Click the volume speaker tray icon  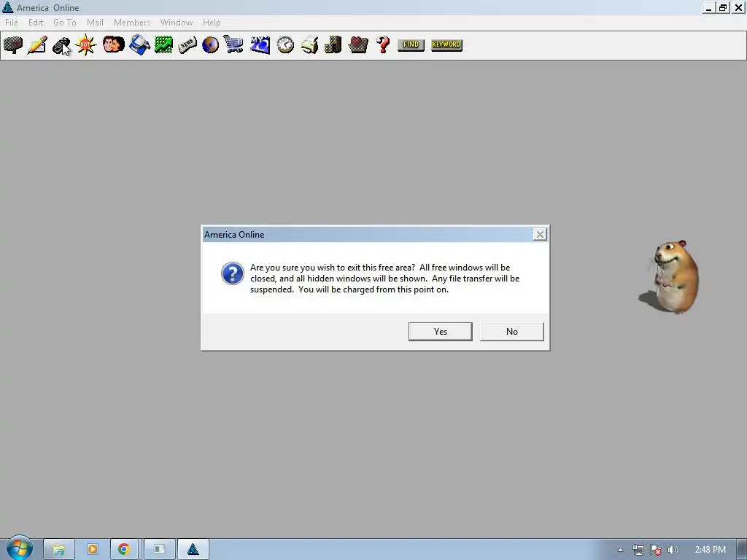coord(673,550)
